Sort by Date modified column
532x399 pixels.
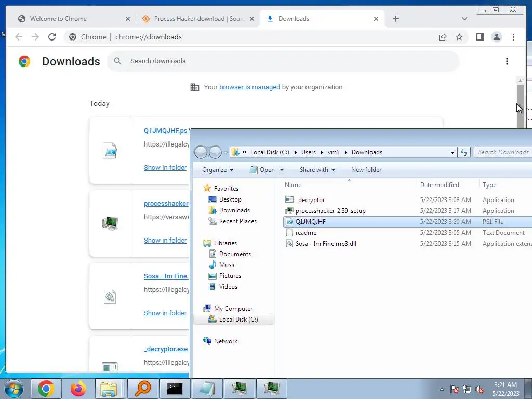[x=448, y=185]
